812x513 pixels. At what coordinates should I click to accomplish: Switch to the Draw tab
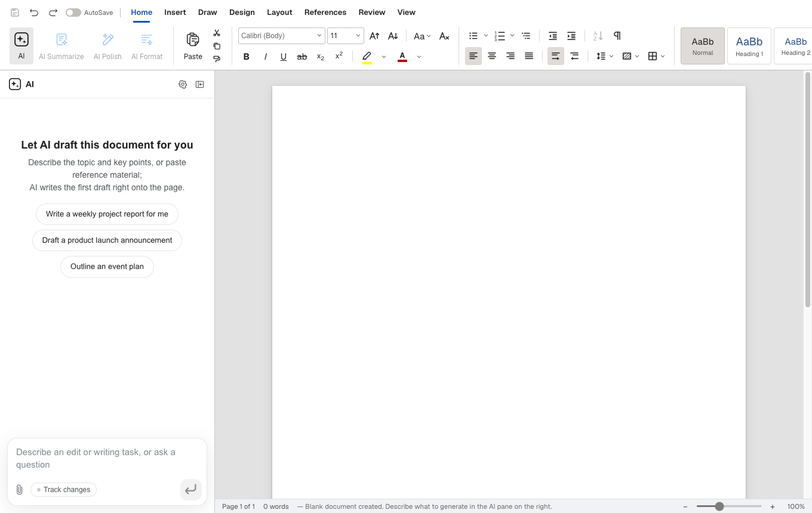click(x=208, y=12)
